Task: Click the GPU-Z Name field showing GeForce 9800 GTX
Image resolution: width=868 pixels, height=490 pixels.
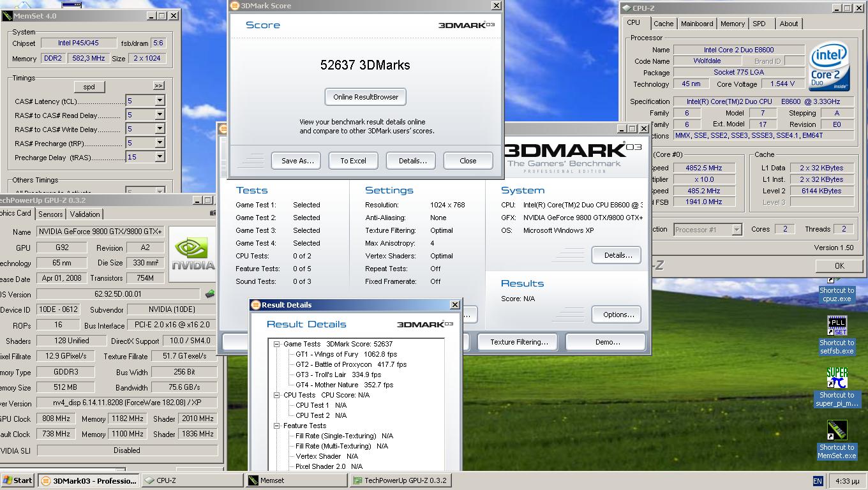Action: coord(100,232)
